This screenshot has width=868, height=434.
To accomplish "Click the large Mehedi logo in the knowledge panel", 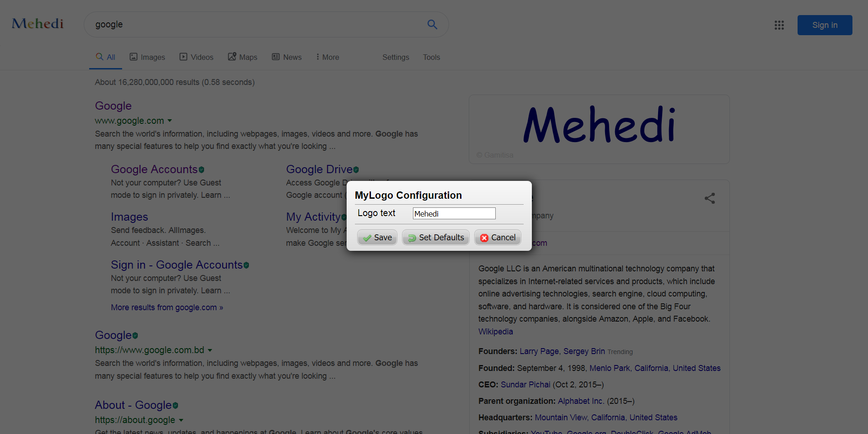I will [599, 125].
